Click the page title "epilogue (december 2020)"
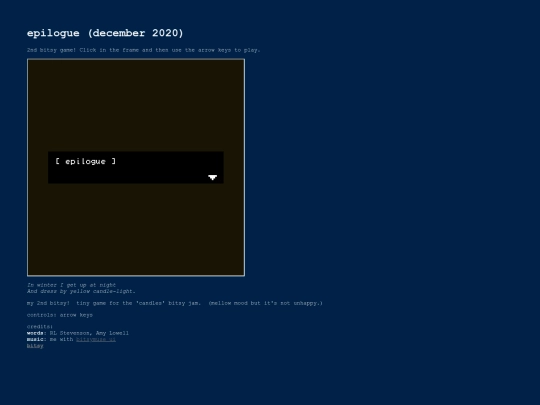 pyautogui.click(x=105, y=33)
